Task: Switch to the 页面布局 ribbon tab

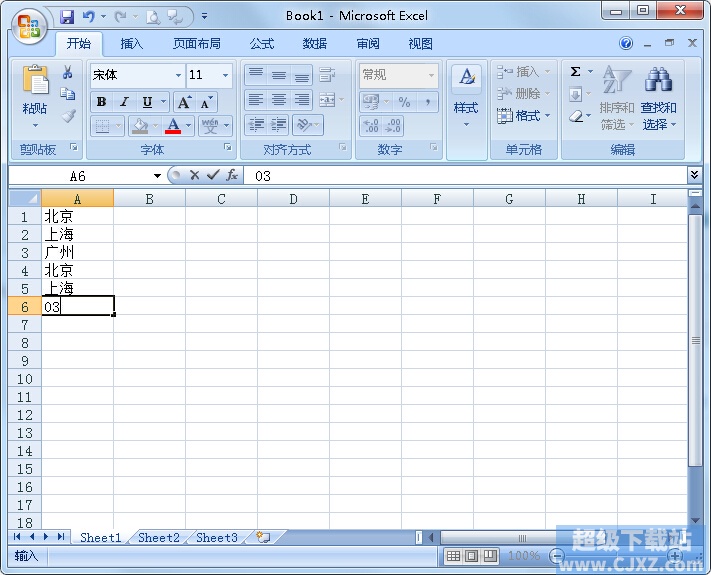Action: point(197,44)
